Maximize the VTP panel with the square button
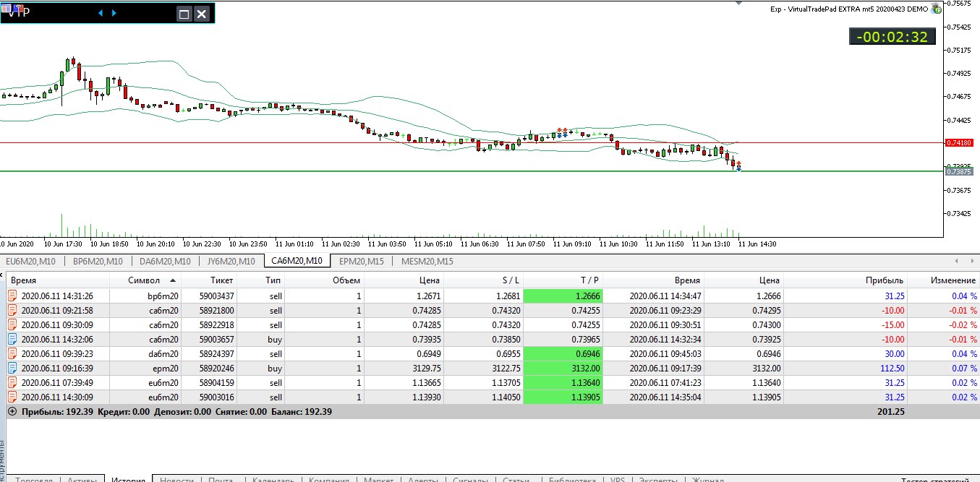Screen dimensions: 980x482 [184, 14]
